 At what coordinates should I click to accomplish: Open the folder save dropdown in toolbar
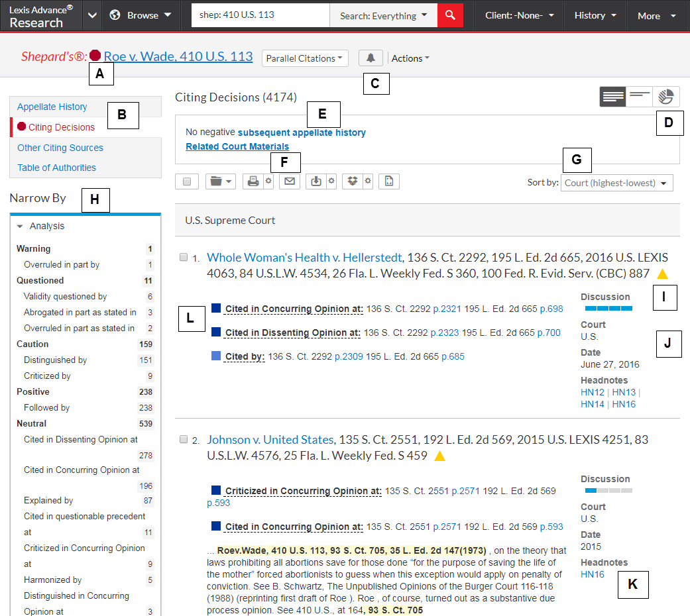(x=221, y=181)
